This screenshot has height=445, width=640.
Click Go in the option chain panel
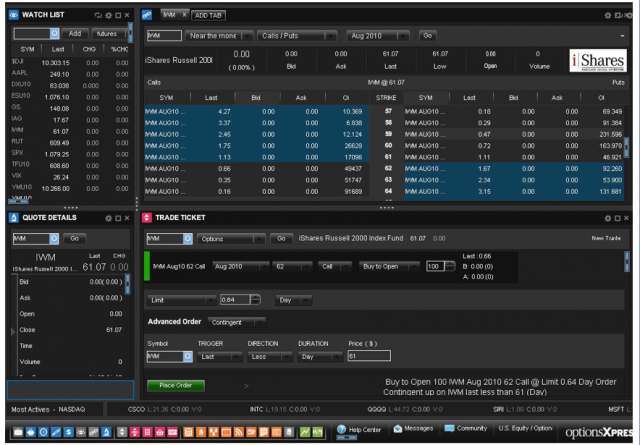(x=427, y=36)
